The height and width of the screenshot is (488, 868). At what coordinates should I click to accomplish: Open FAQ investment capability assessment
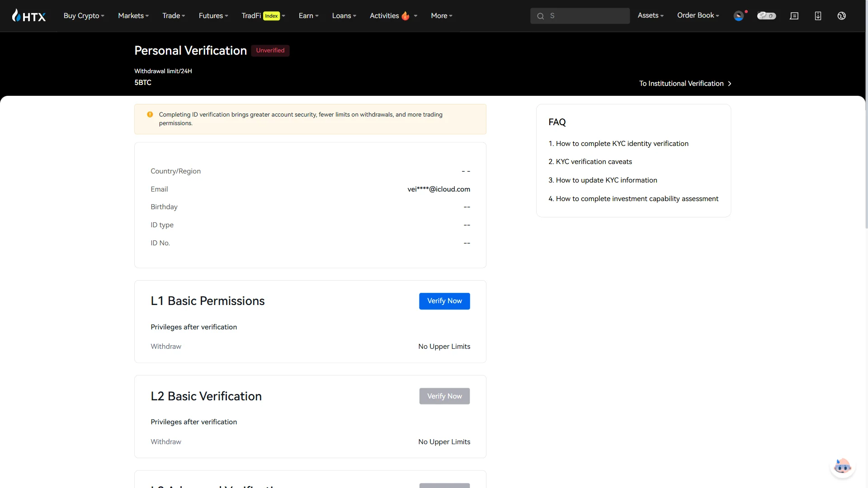pos(633,199)
